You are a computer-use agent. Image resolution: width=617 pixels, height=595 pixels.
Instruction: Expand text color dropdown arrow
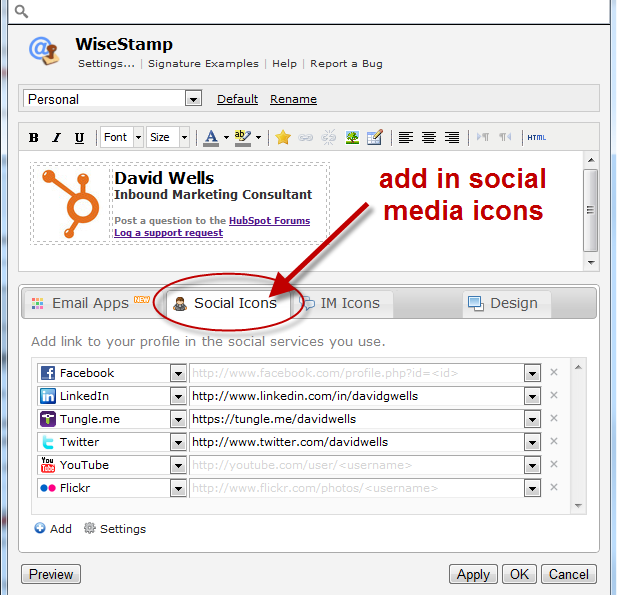coord(226,137)
